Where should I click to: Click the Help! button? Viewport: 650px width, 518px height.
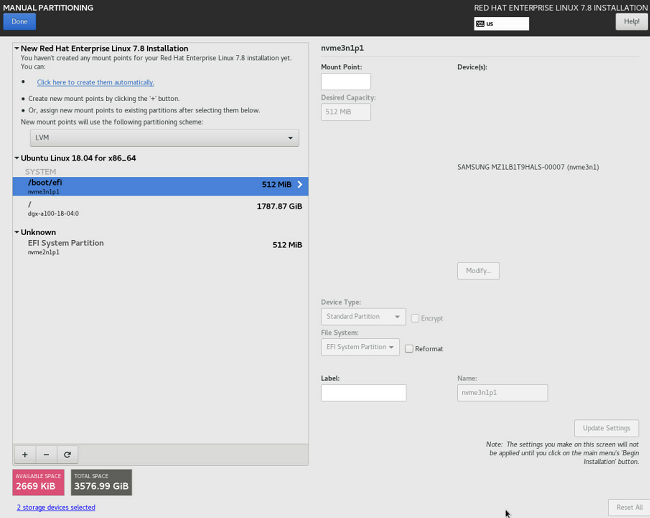tap(631, 21)
